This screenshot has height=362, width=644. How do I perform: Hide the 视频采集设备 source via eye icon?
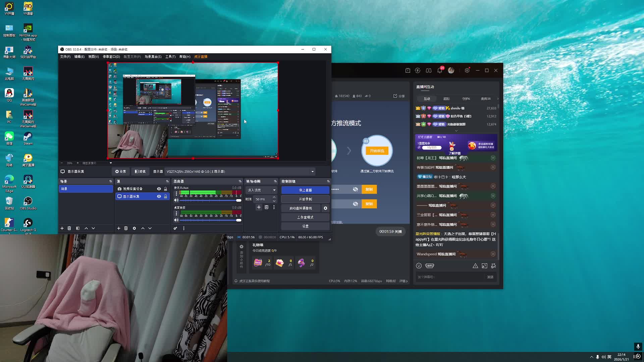pyautogui.click(x=159, y=189)
